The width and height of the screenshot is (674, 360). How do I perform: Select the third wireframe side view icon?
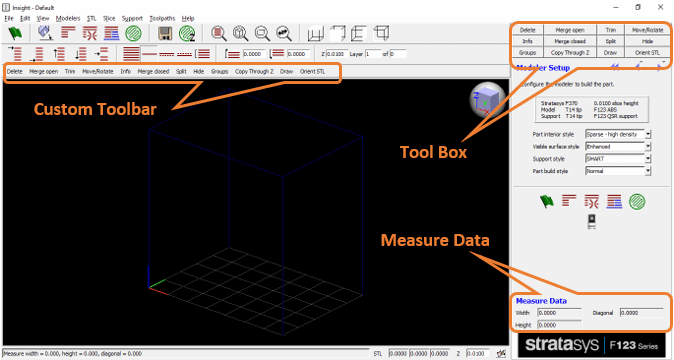click(x=358, y=33)
